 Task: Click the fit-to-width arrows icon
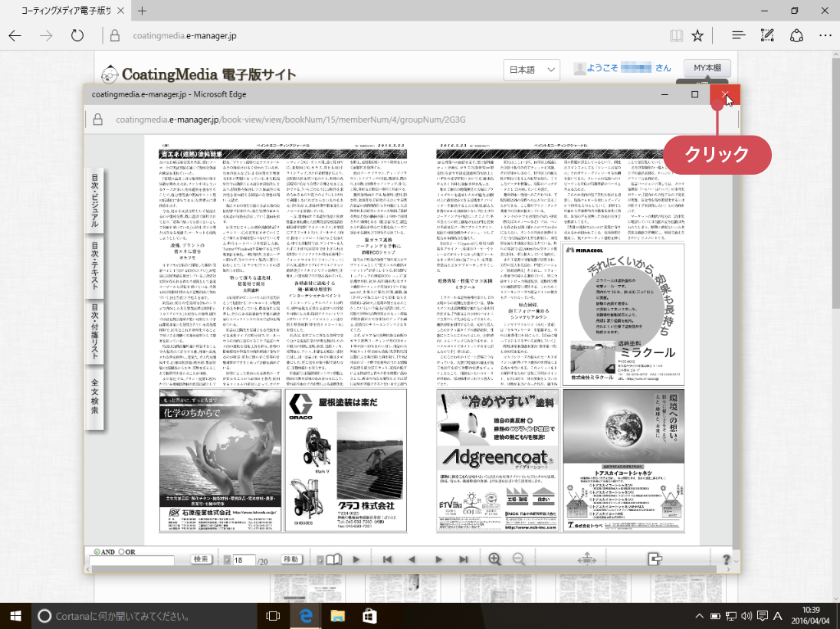(x=586, y=559)
